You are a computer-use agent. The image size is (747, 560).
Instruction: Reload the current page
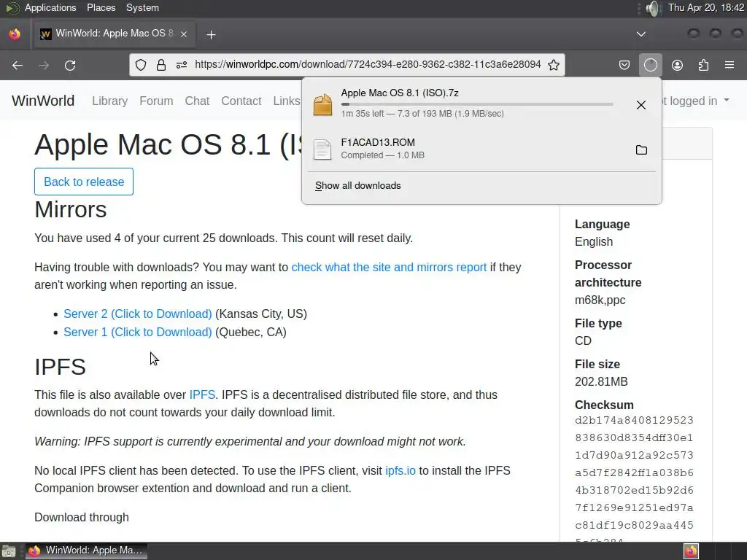tap(70, 65)
